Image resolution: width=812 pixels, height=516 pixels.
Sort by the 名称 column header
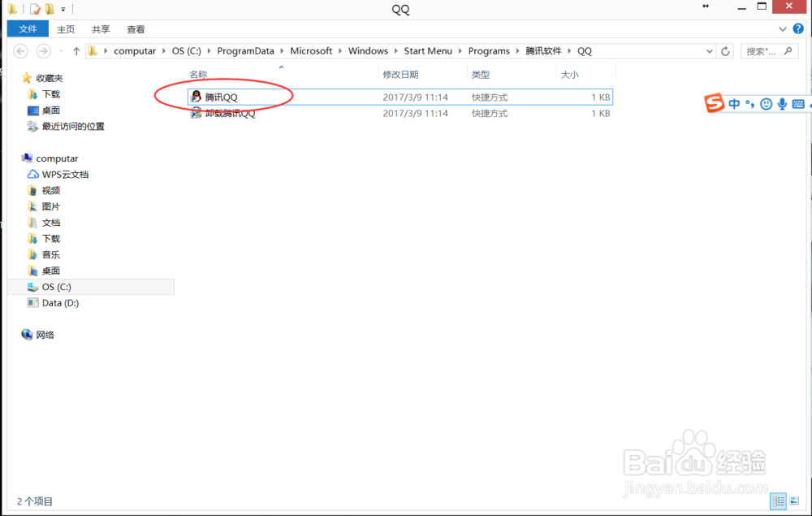(198, 75)
